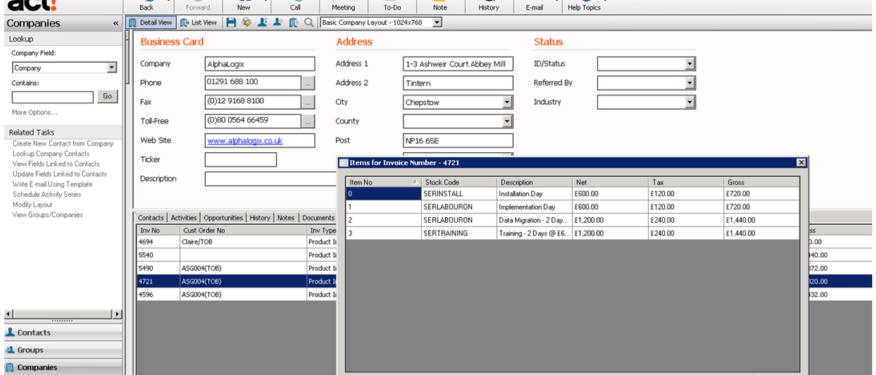Open the Contacts tab
The image size is (876, 375).
(151, 218)
